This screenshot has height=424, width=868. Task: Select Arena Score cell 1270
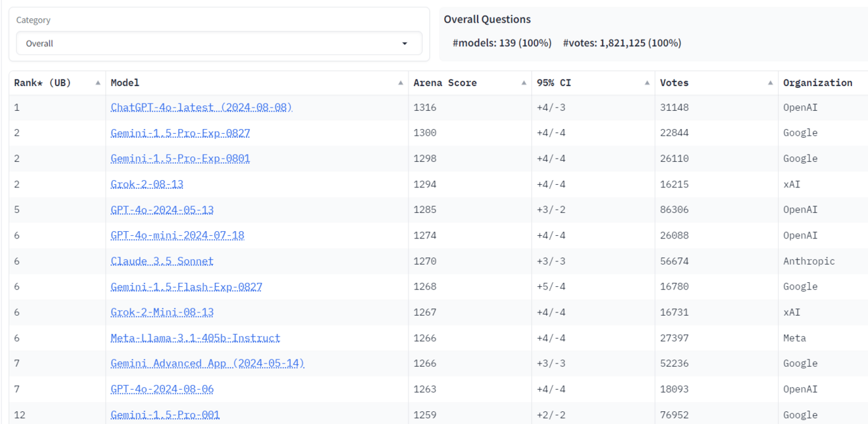pos(470,261)
